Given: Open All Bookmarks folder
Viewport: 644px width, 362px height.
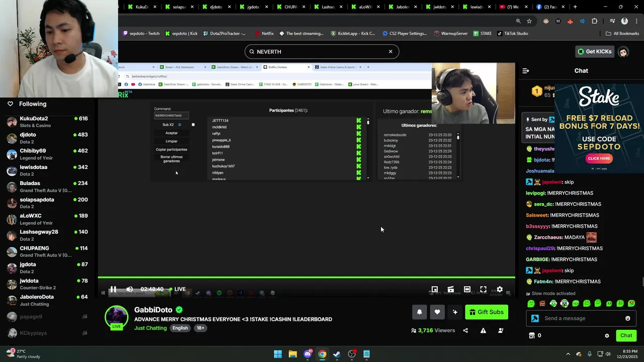Looking at the screenshot, I should (622, 34).
